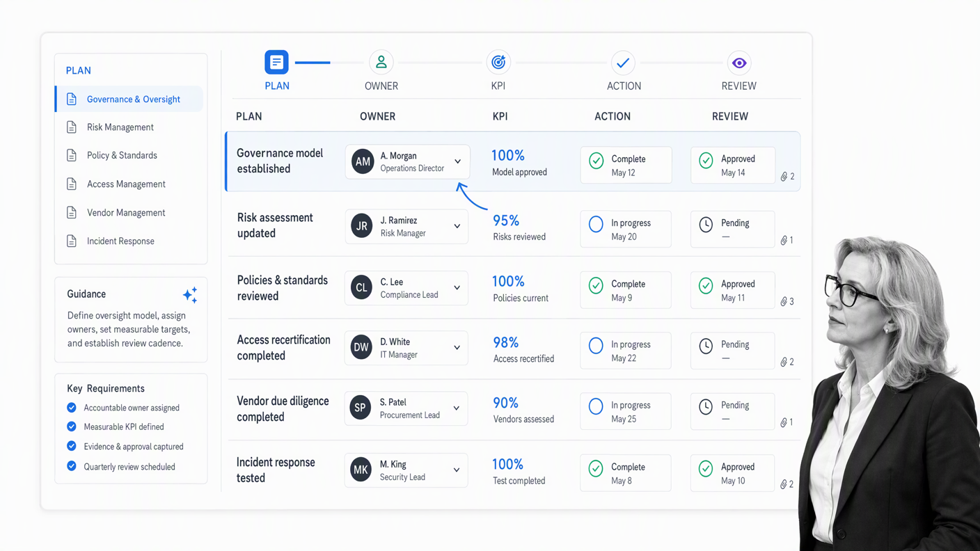Image resolution: width=980 pixels, height=551 pixels.
Task: Select Policy & Standards in sidebar
Action: pyautogui.click(x=122, y=155)
